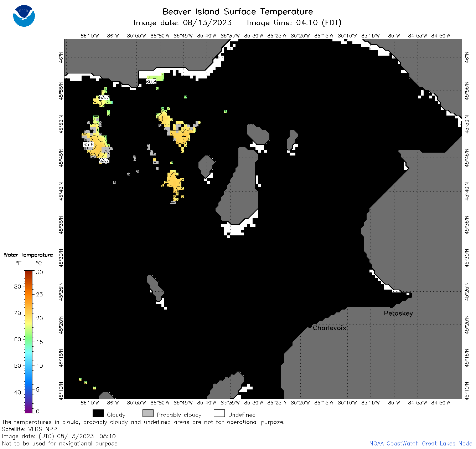
Task: Click the 60.8 temperature label
Action: (151, 82)
